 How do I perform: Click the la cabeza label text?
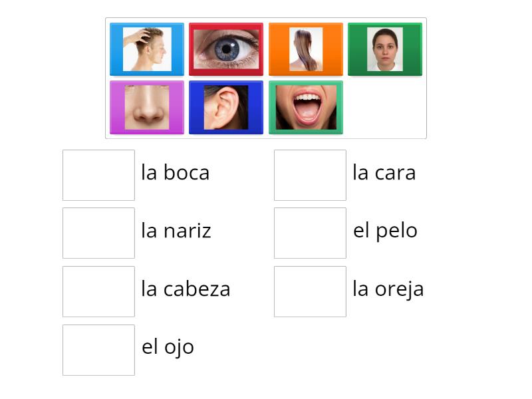point(186,289)
